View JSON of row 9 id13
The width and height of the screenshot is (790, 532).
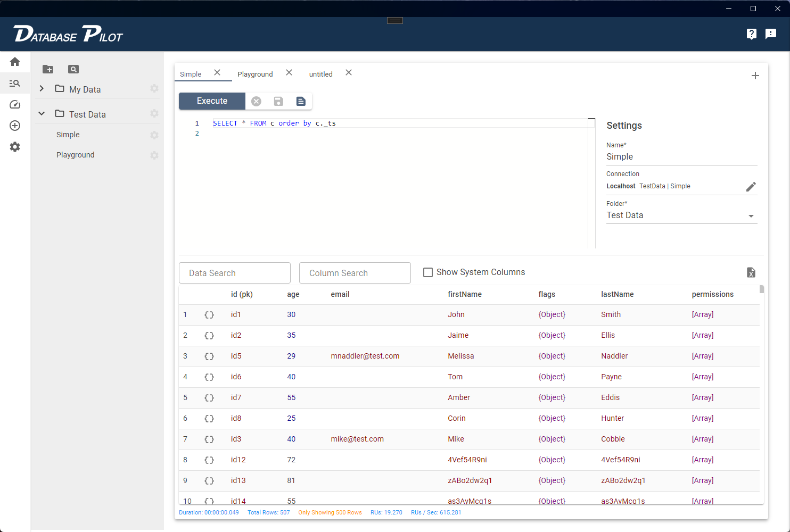(x=209, y=481)
